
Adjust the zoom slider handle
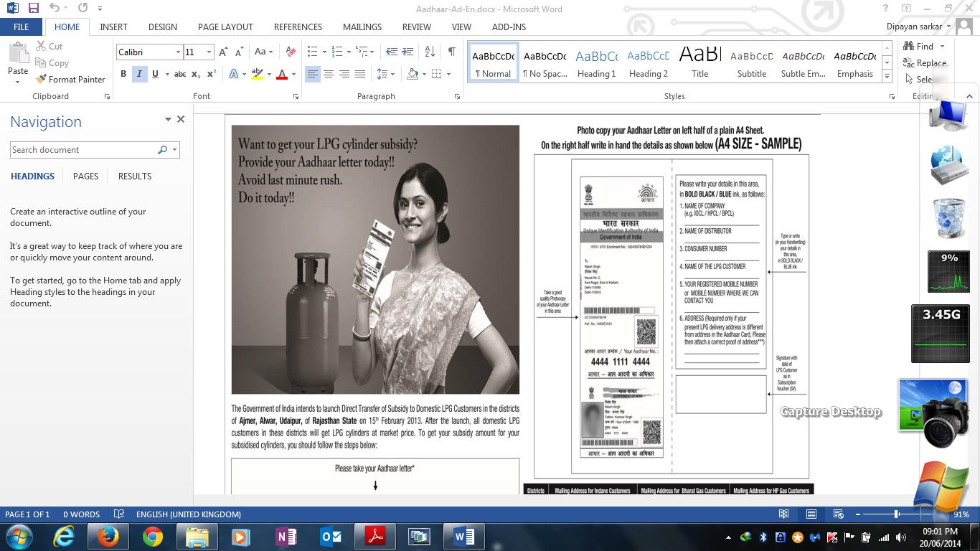896,514
